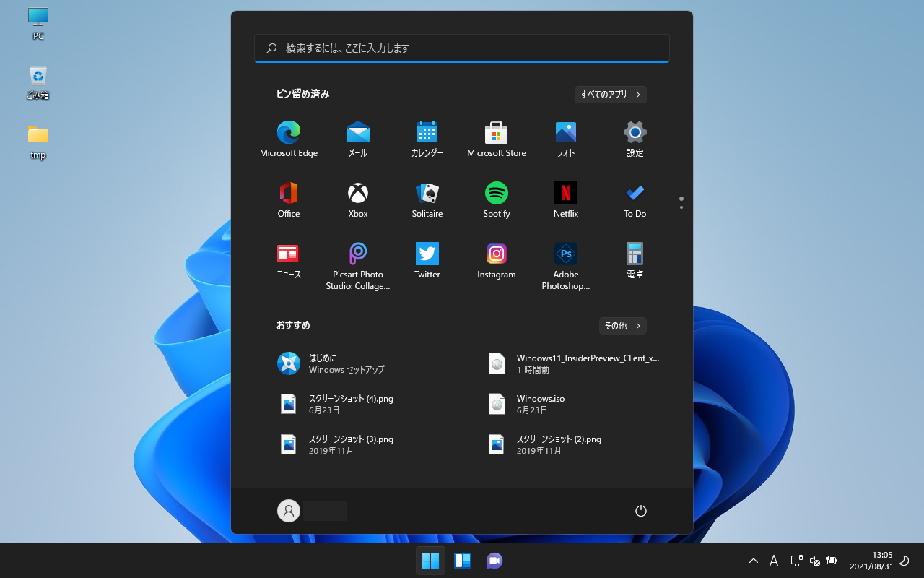This screenshot has width=924, height=578.
Task: Launch the Office app
Action: click(x=289, y=200)
